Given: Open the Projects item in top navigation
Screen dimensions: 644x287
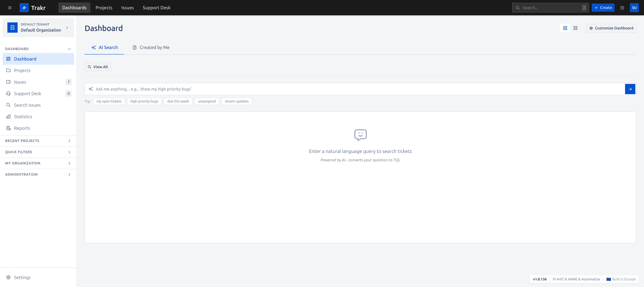Looking at the screenshot, I should 104,8.
